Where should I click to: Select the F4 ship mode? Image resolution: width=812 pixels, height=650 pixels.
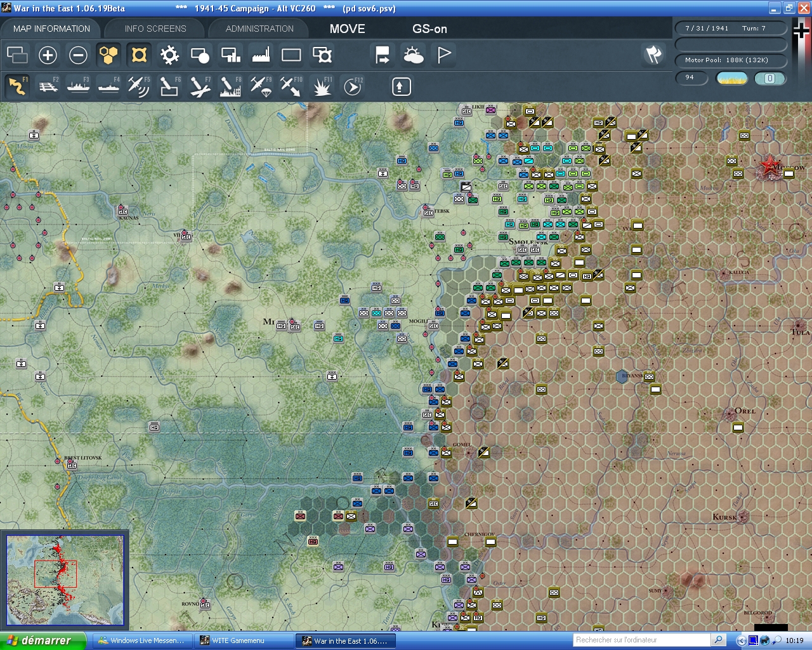click(x=108, y=86)
